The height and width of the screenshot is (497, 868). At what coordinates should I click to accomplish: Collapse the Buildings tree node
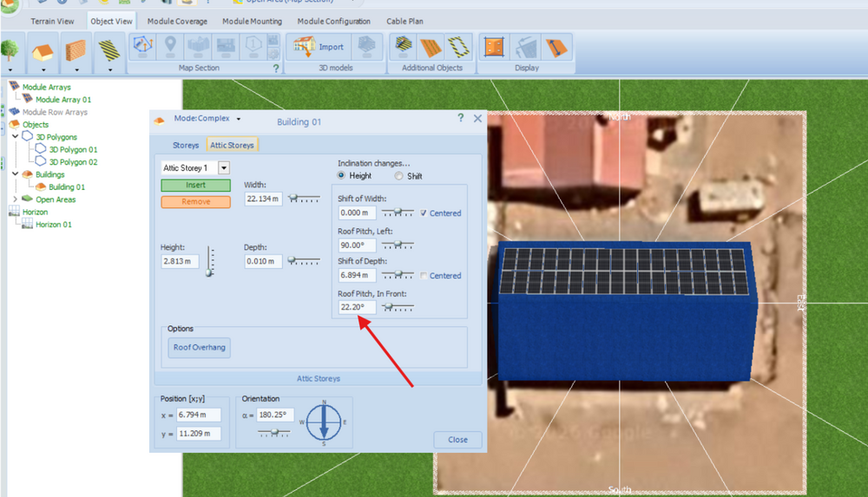pos(16,173)
